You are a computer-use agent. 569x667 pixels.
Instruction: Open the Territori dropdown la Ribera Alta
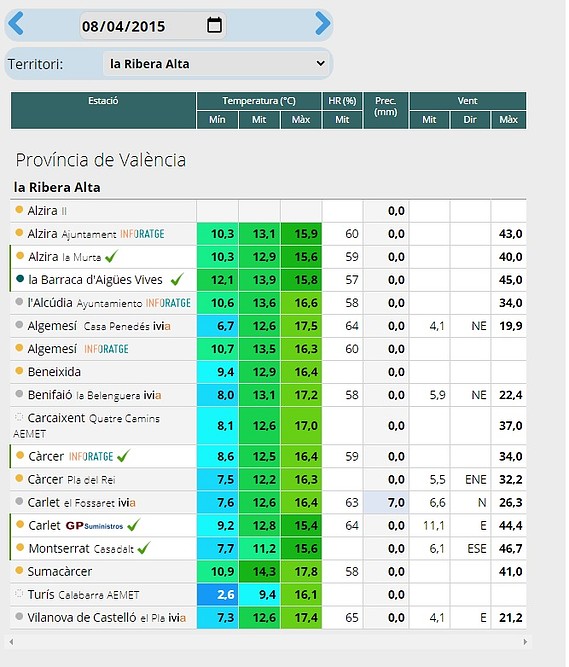click(x=216, y=64)
